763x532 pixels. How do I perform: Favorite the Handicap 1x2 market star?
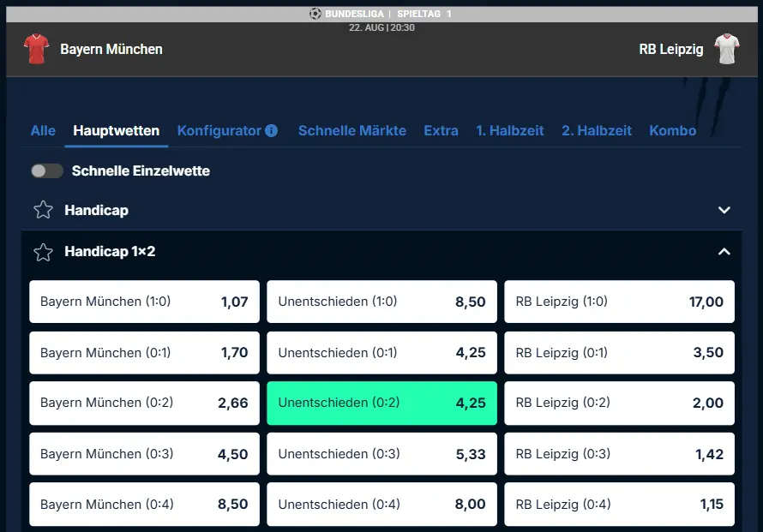click(44, 252)
